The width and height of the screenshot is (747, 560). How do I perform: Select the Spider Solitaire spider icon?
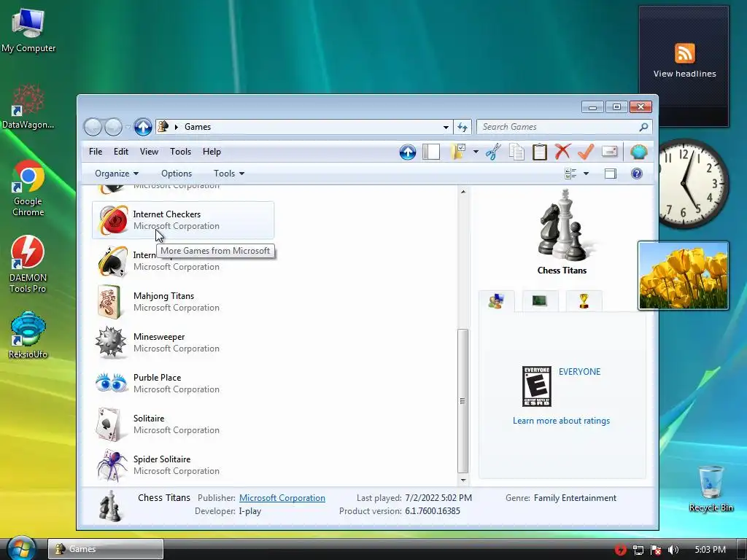tap(112, 464)
